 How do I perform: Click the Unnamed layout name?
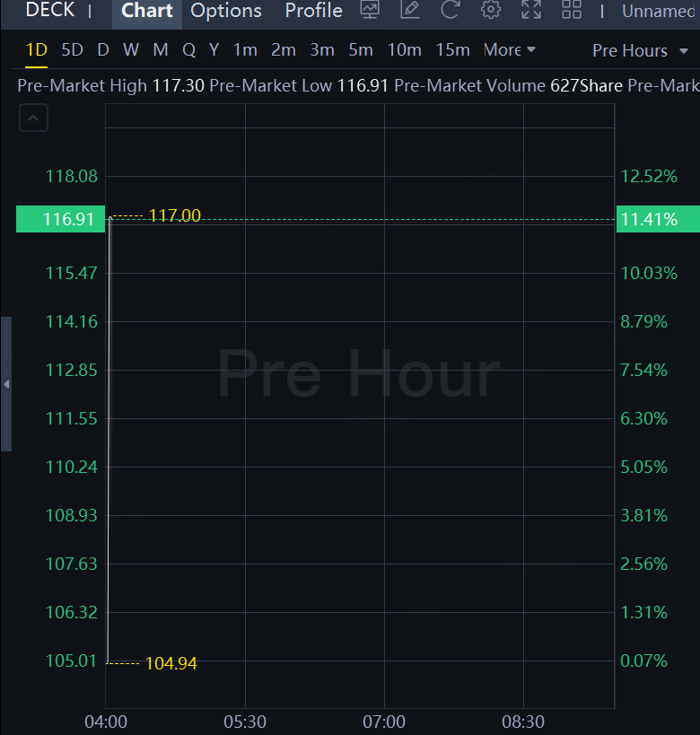[x=659, y=11]
